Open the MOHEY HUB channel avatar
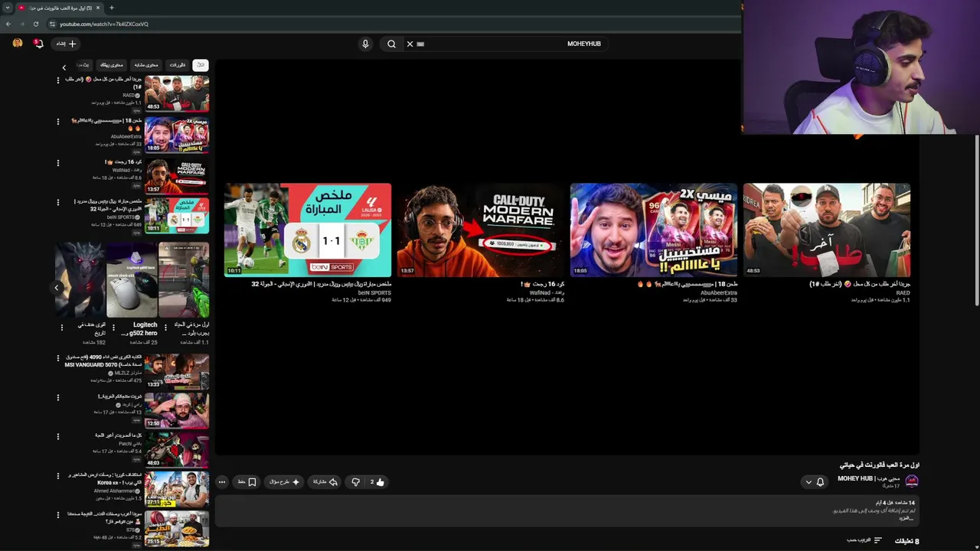The image size is (980, 551). click(911, 481)
